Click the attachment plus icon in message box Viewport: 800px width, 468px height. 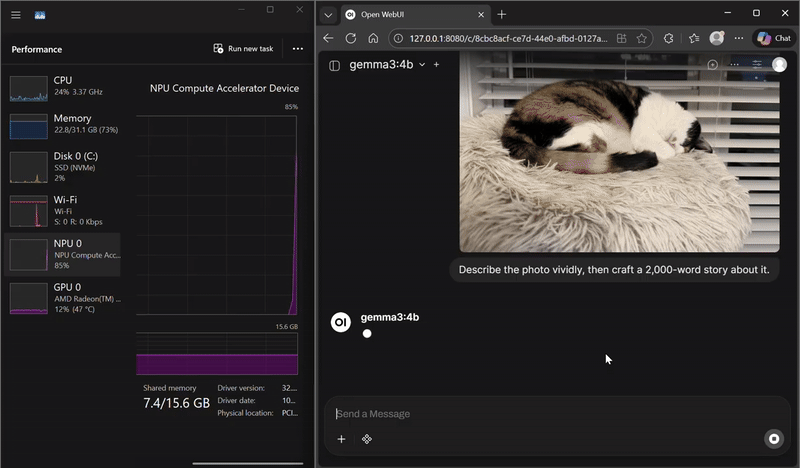[x=341, y=439]
